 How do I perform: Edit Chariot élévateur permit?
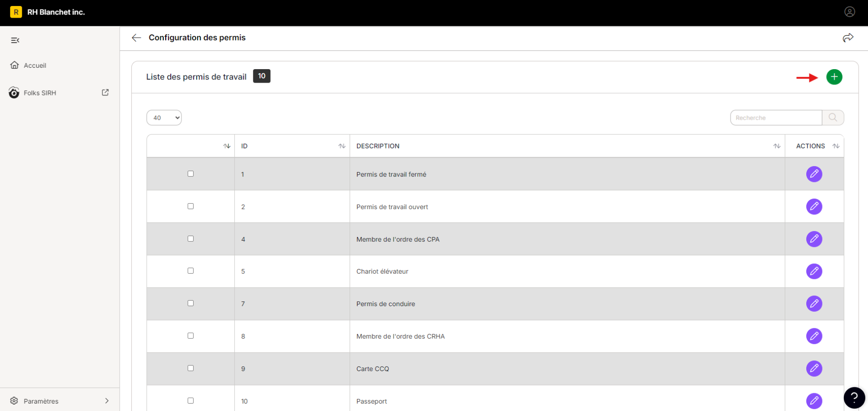pyautogui.click(x=814, y=271)
